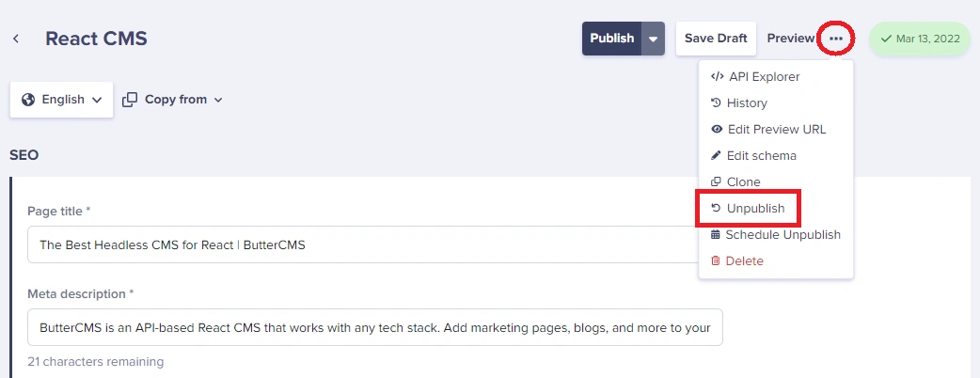This screenshot has width=980, height=378.
Task: Click the Preview button
Action: click(791, 39)
